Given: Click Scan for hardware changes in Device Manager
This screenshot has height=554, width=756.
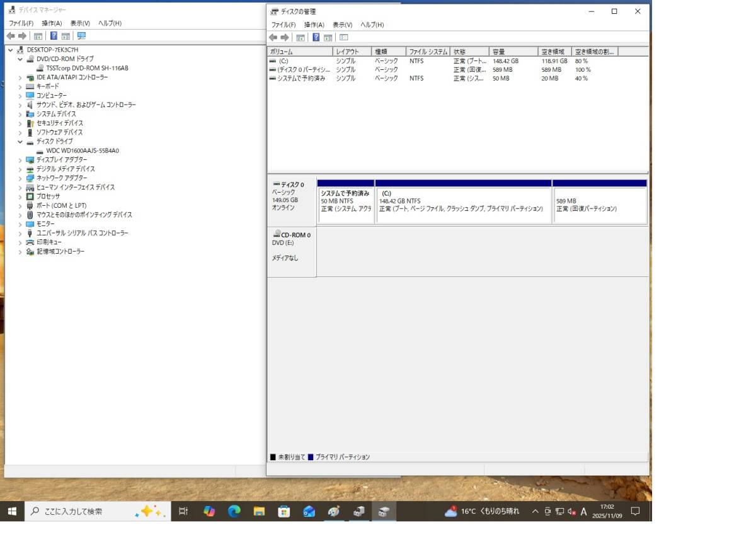Looking at the screenshot, I should (x=81, y=36).
